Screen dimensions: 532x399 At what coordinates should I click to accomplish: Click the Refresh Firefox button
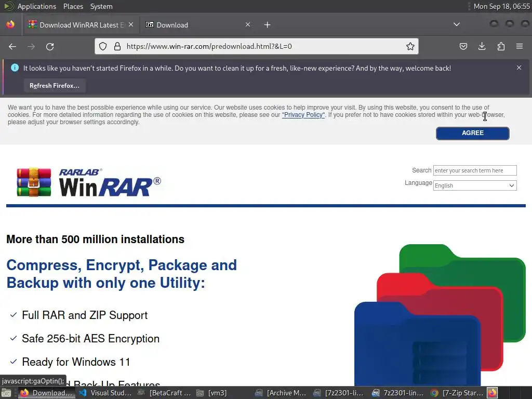(x=55, y=86)
